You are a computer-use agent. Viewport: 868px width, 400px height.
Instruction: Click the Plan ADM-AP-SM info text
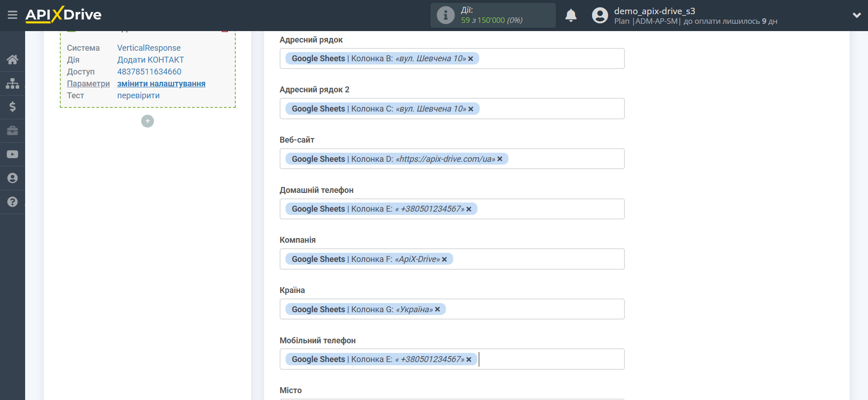(x=695, y=21)
